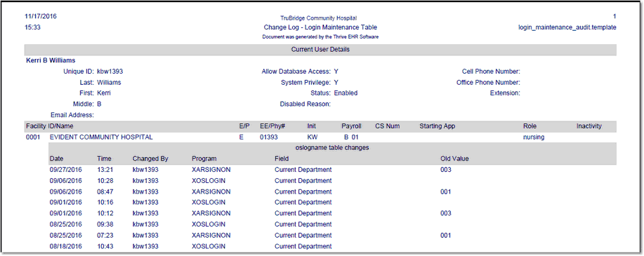
Task: Click the Email Address label
Action: [x=73, y=115]
